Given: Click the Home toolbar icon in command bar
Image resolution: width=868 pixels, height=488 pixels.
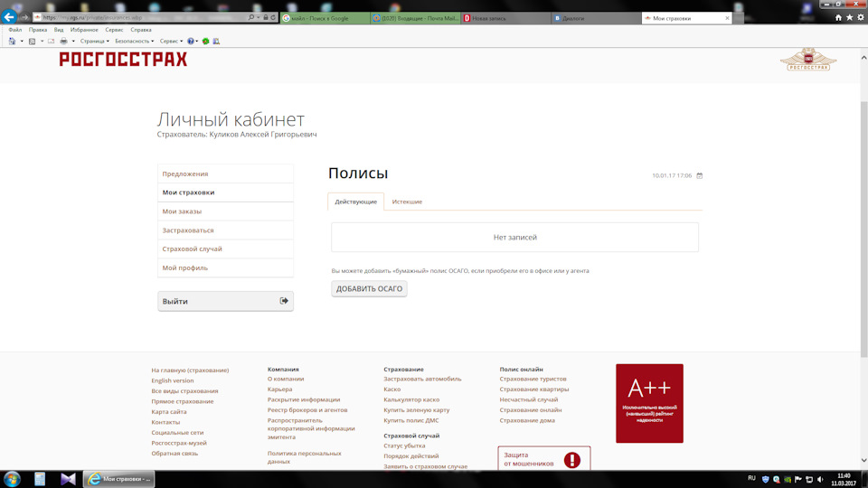Looking at the screenshot, I should 12,41.
